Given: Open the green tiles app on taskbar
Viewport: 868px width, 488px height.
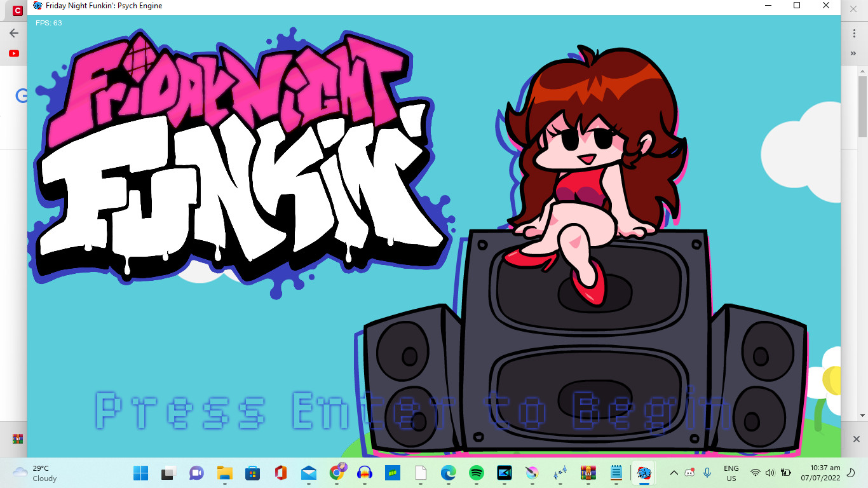Looking at the screenshot, I should (x=393, y=473).
